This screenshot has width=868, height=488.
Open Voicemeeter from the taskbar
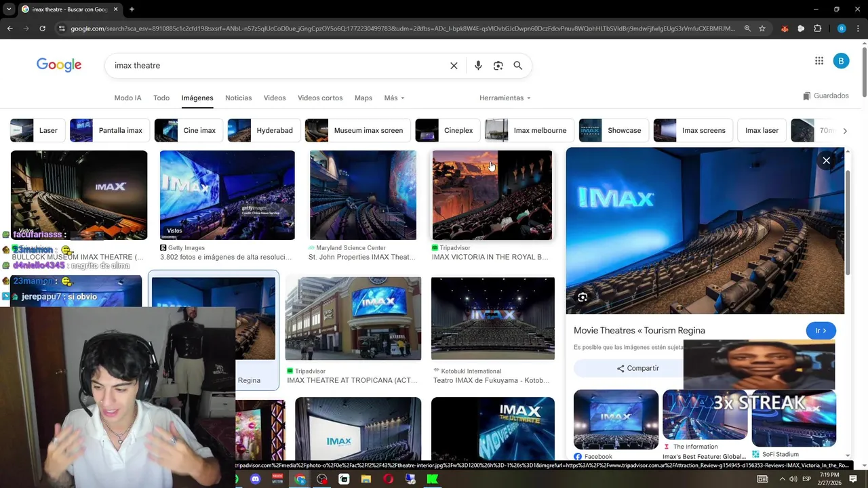[x=277, y=479]
